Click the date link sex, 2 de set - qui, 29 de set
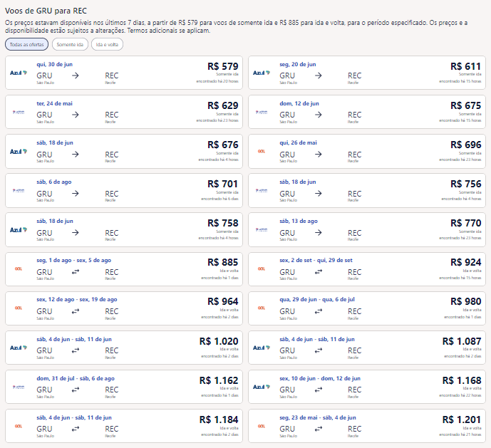Viewport: 491px width, 448px height. [x=316, y=260]
